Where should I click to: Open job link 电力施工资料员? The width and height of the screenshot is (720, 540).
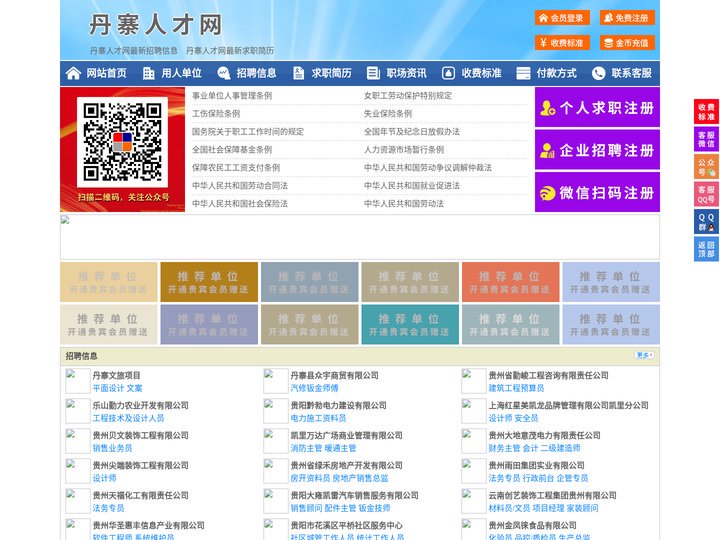click(x=319, y=418)
